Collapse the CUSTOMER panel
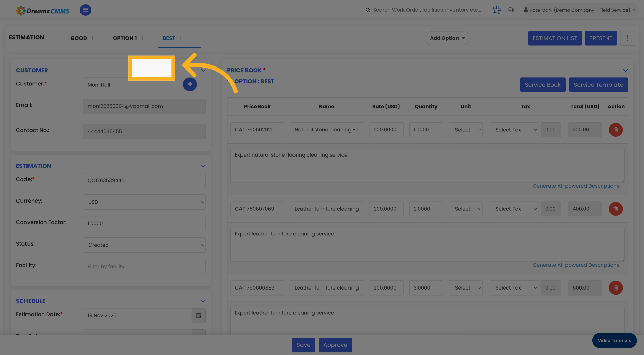This screenshot has height=355, width=644. click(x=203, y=70)
